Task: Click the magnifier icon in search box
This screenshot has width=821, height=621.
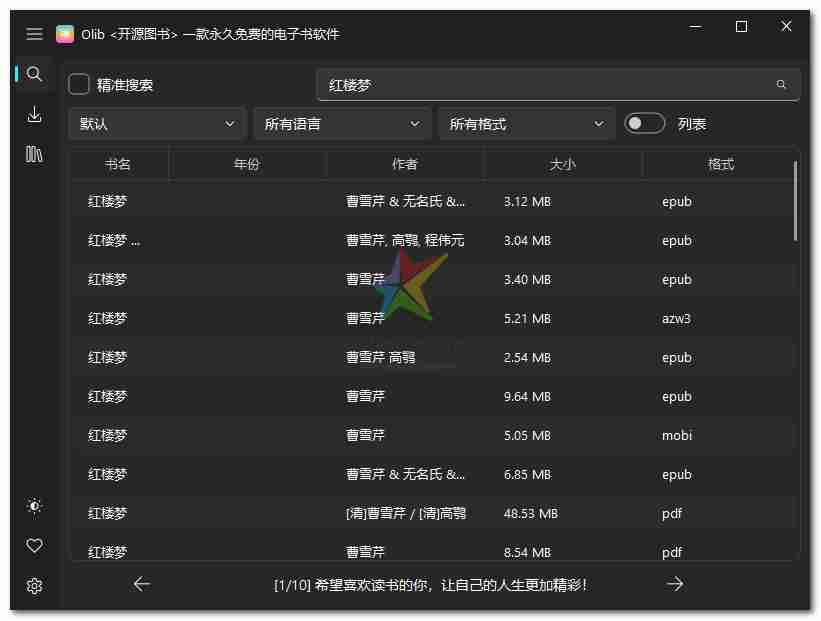Action: (781, 85)
